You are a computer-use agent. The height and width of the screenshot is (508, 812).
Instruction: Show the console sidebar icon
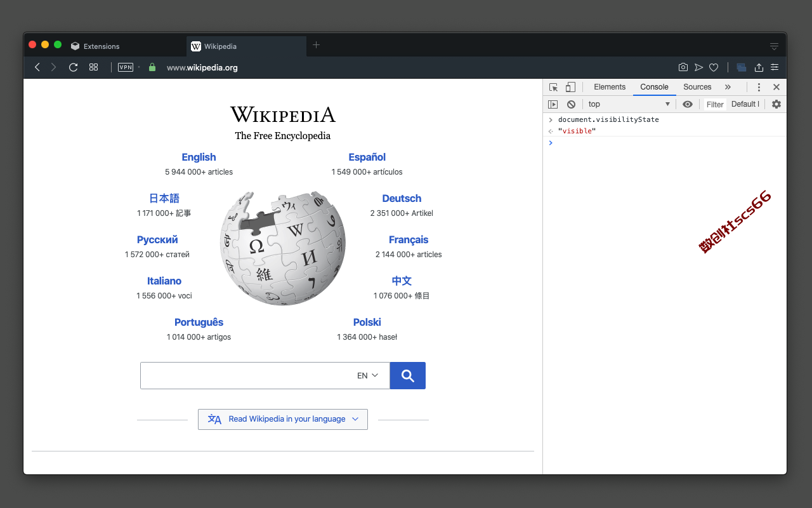coord(553,104)
